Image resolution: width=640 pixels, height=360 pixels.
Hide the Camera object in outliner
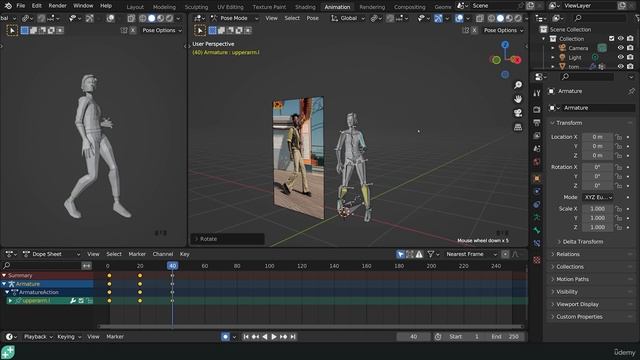[620, 48]
